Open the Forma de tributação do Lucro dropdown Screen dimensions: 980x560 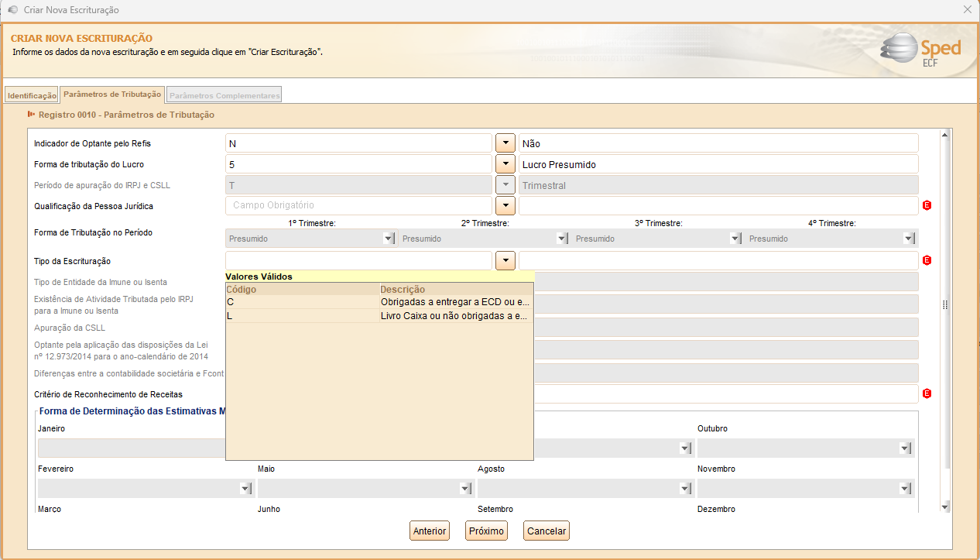click(505, 164)
